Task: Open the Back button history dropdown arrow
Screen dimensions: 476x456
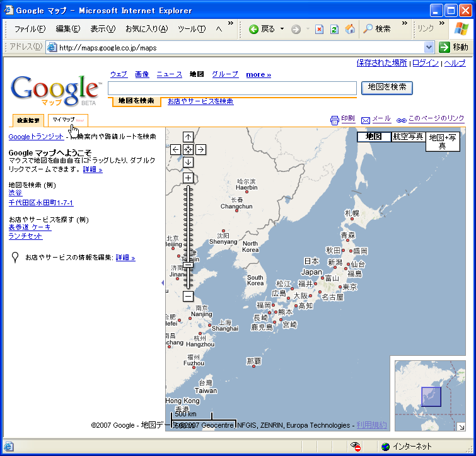Action: (x=282, y=29)
